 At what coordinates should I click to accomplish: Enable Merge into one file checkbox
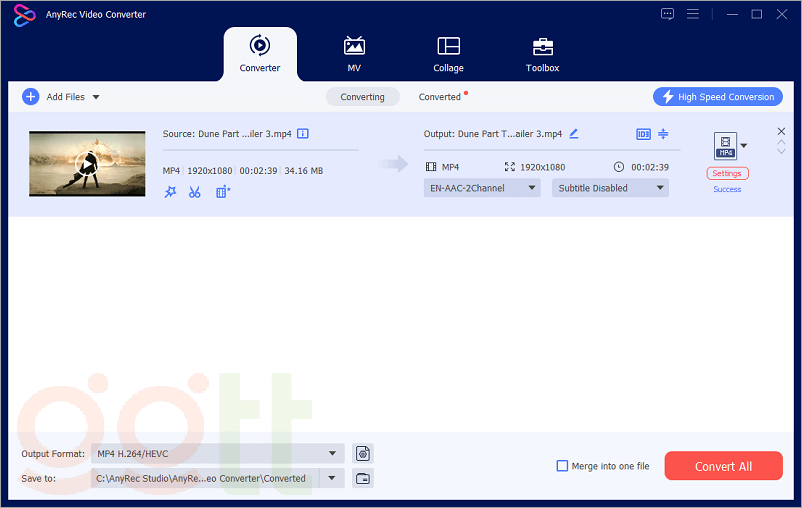click(x=562, y=466)
